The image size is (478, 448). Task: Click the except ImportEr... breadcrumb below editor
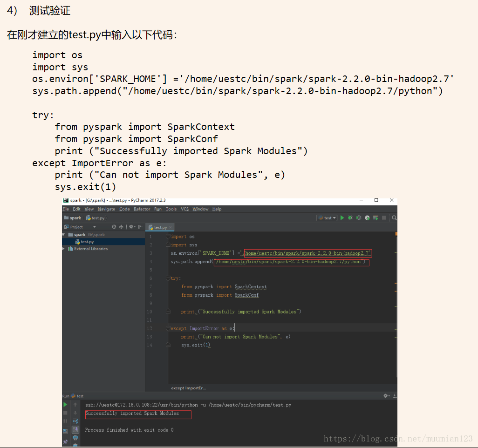[188, 388]
